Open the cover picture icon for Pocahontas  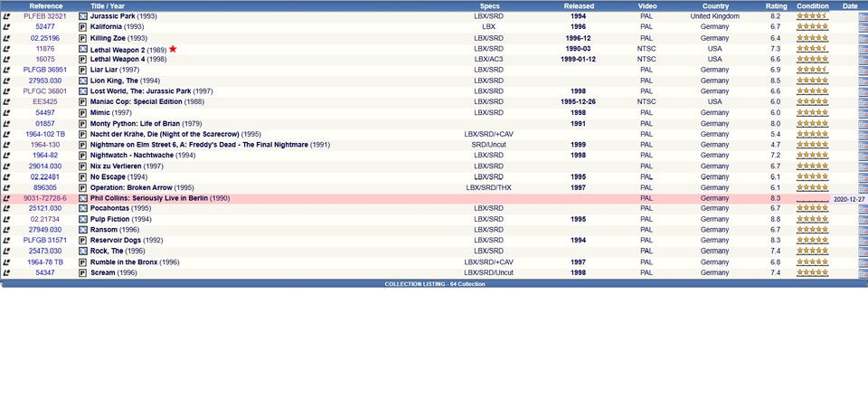(x=82, y=208)
